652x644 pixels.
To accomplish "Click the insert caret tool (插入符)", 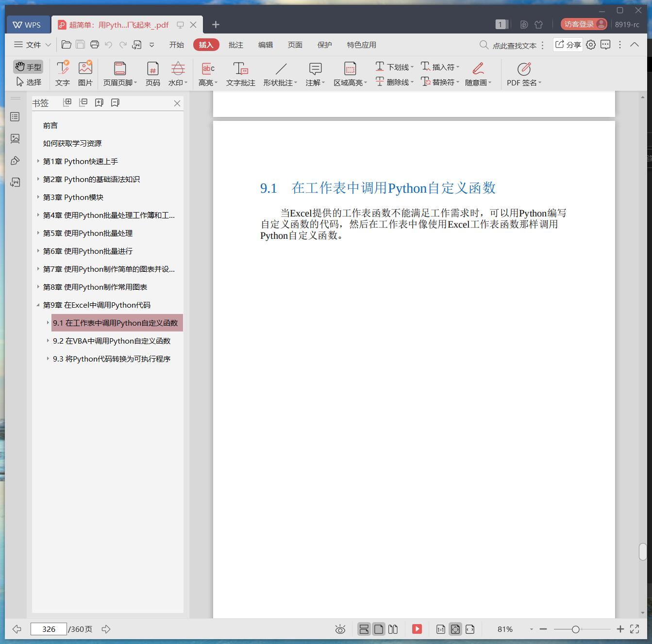I will coord(440,67).
